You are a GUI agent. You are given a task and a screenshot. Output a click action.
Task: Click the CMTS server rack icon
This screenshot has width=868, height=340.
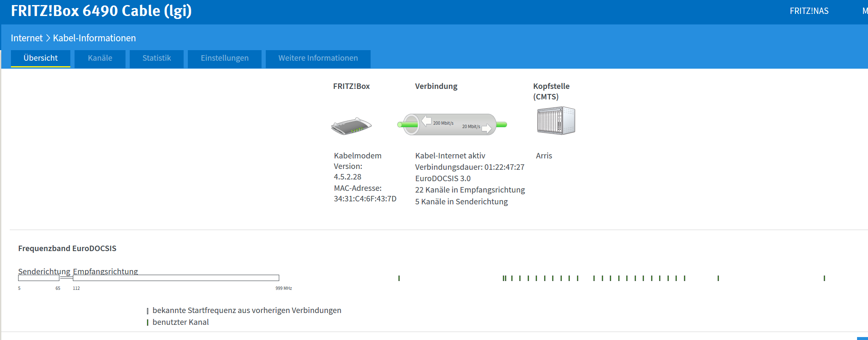556,121
